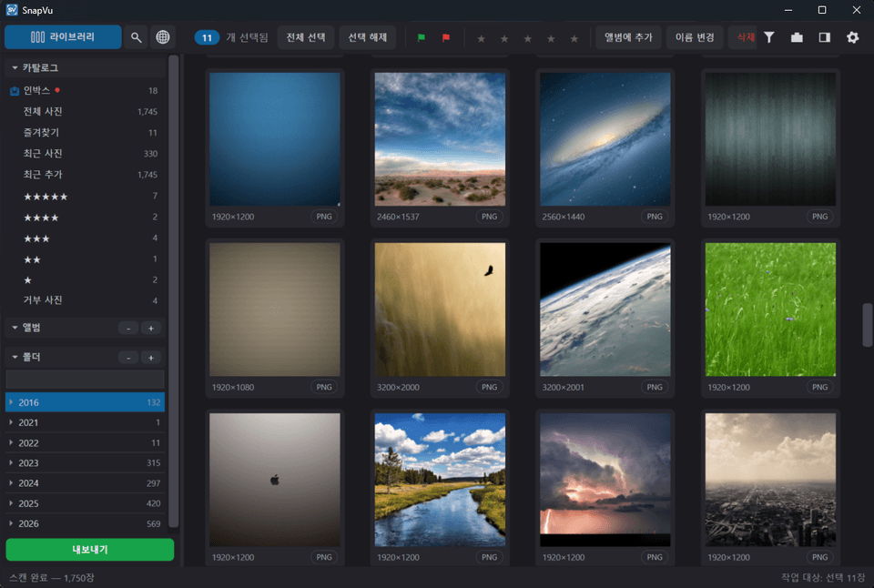874x588 pixels.
Task: Select the waterfall bird thumbnail 3200×2000
Action: pos(440,309)
